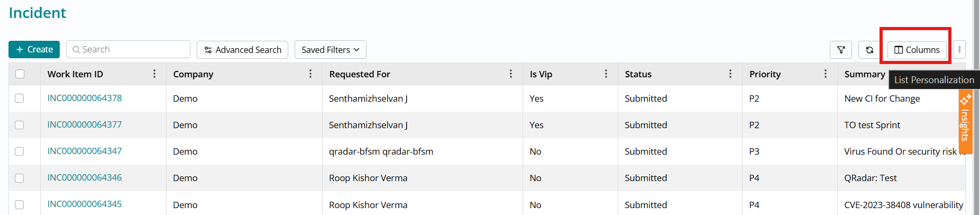980x215 pixels.
Task: Open the vertical ellipsis more-options menu
Action: pyautogui.click(x=959, y=50)
